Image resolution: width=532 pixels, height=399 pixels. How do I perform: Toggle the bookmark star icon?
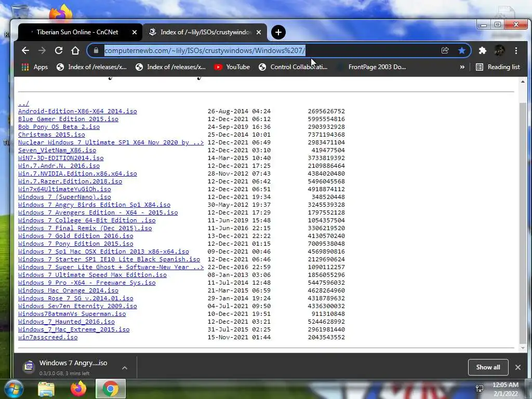pos(461,50)
